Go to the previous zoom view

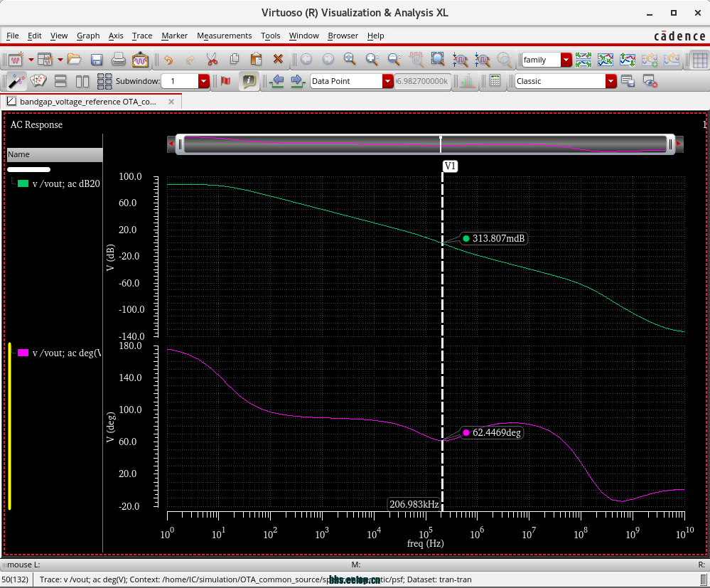[306, 60]
